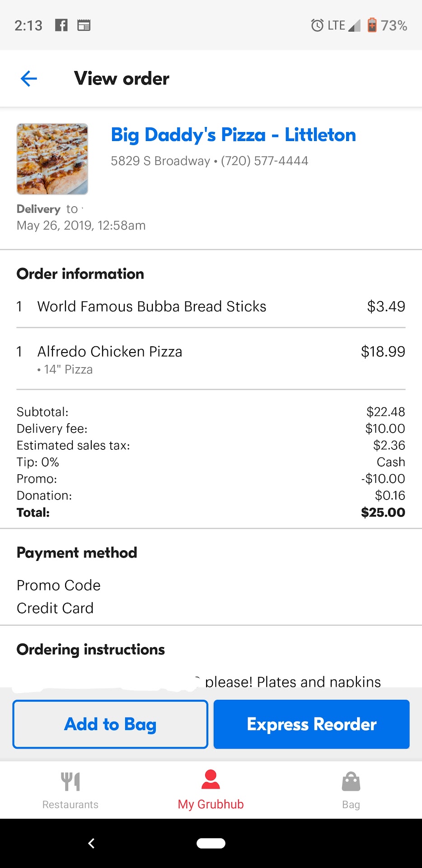This screenshot has height=868, width=422.
Task: Open Big Daddy's Pizza - Littleton link
Action: (x=233, y=135)
